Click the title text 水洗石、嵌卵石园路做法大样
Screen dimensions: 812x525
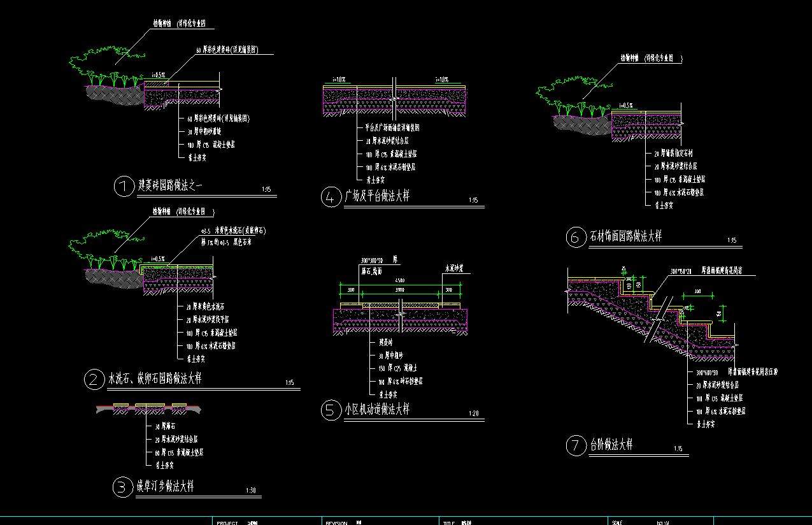click(x=155, y=378)
